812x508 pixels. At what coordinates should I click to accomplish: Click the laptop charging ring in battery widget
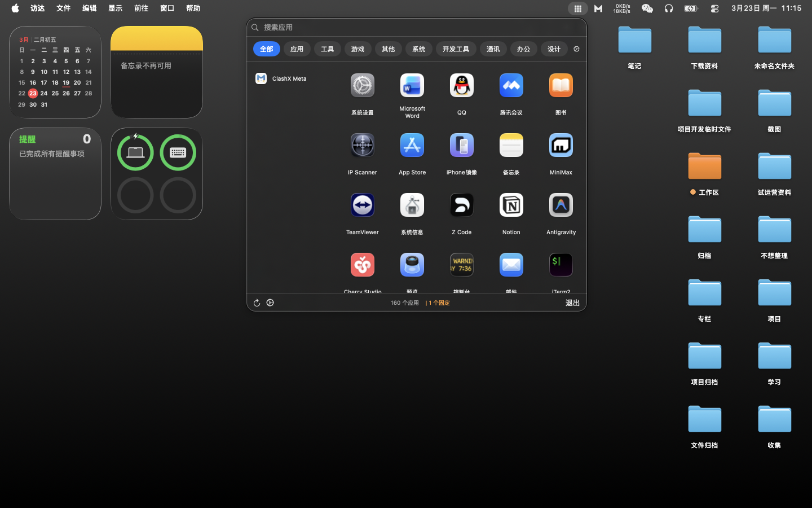pos(135,152)
